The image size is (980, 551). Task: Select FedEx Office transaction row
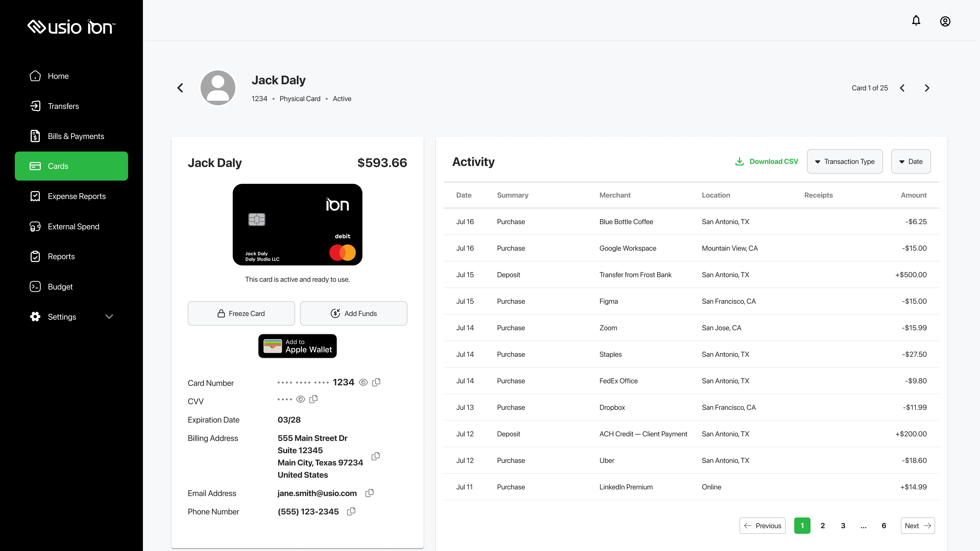(x=691, y=381)
